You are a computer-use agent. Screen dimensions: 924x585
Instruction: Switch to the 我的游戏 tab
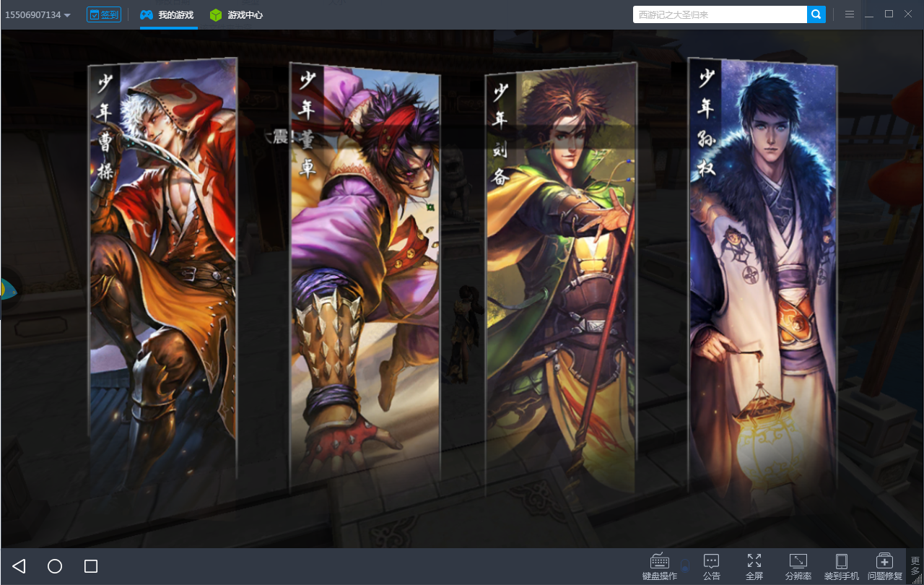pyautogui.click(x=167, y=14)
